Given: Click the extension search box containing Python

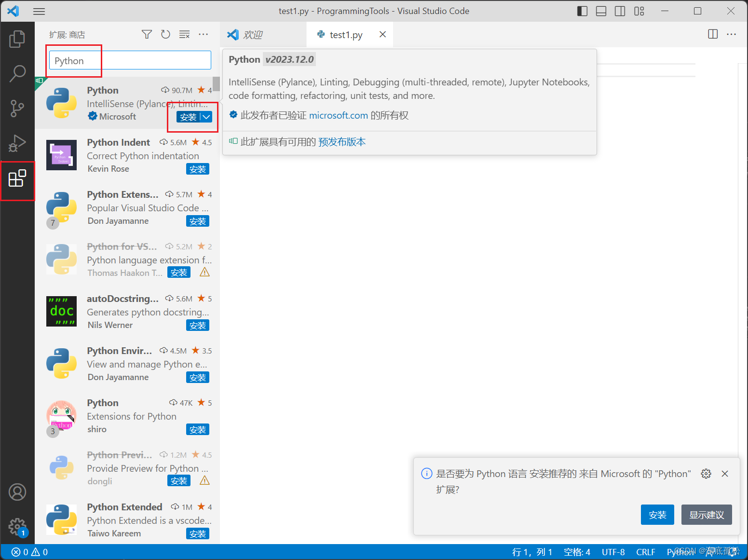Looking at the screenshot, I should pos(130,60).
